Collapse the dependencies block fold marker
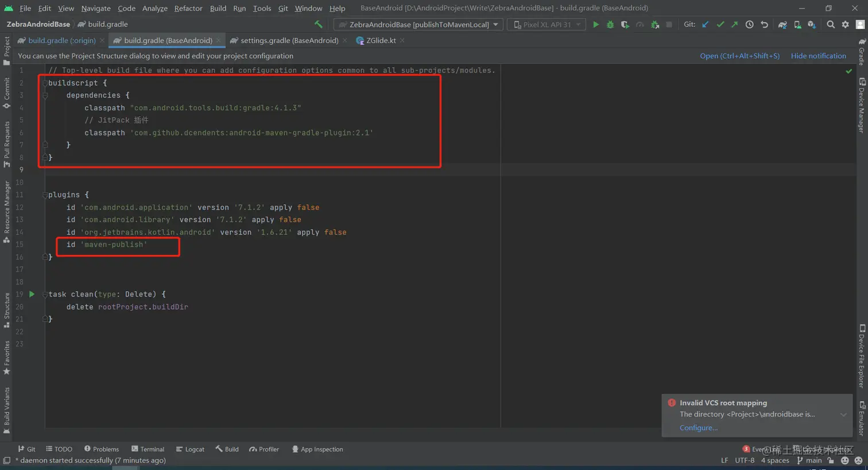The width and height of the screenshot is (868, 470). coord(45,95)
